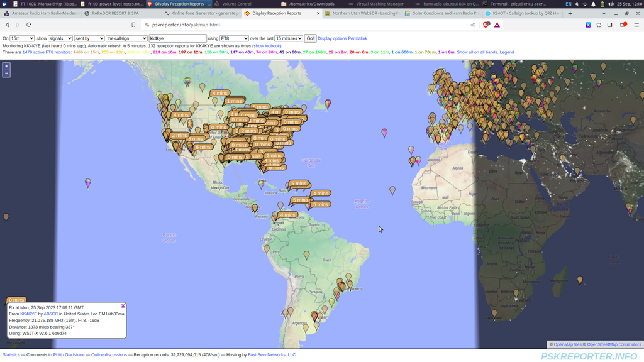Open the Display options link

coord(332,38)
